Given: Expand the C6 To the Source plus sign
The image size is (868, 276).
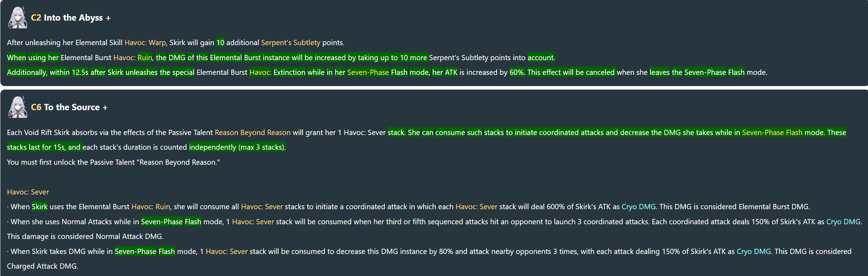Looking at the screenshot, I should [105, 108].
